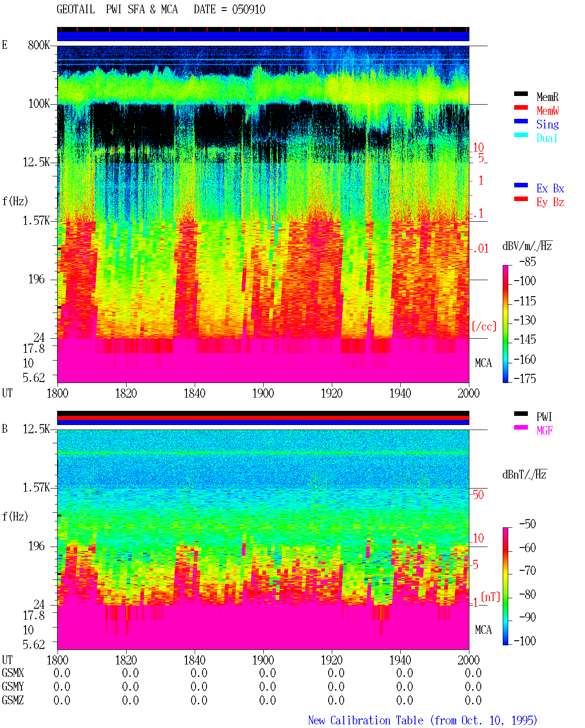Image resolution: width=585 pixels, height=728 pixels.
Task: Click the -80 value on magnetic color scale
Action: [527, 594]
